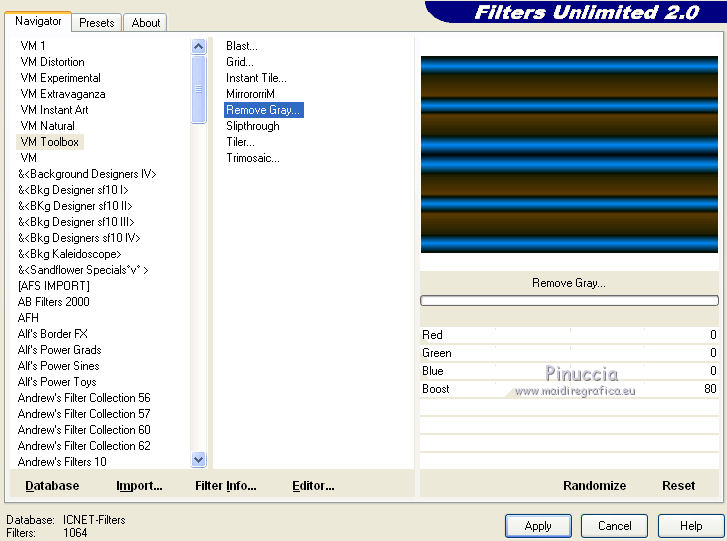The image size is (727, 541).
Task: Select &<Bkg Designers sf10 IV> category
Action: point(79,238)
